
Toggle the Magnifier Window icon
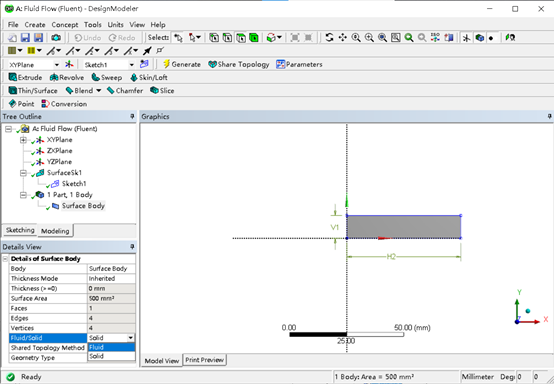coord(396,37)
